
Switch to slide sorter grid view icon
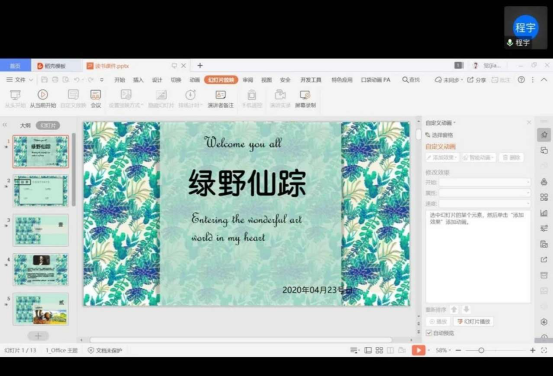click(x=379, y=350)
